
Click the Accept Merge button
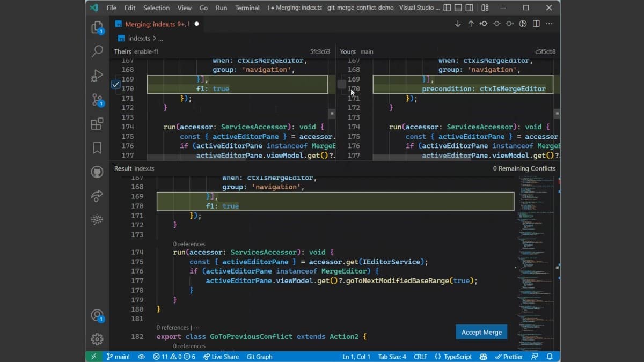click(481, 332)
